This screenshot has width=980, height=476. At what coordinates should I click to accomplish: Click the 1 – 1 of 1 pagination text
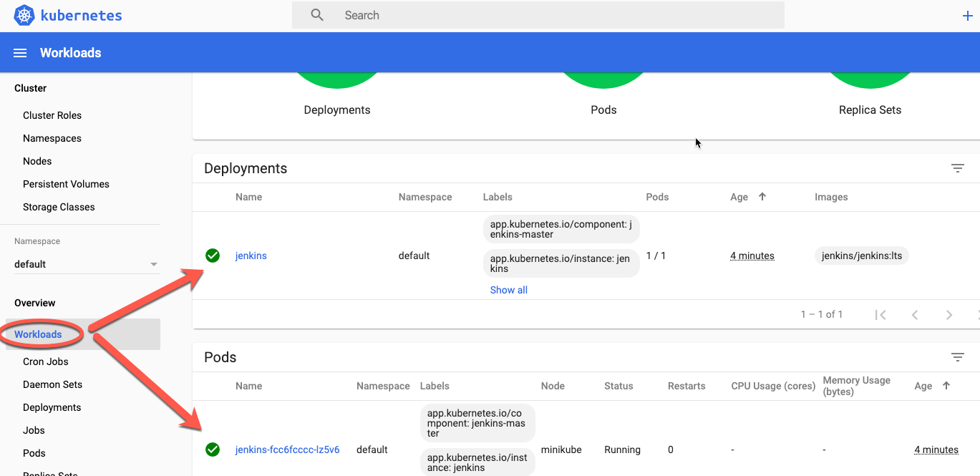pyautogui.click(x=821, y=314)
